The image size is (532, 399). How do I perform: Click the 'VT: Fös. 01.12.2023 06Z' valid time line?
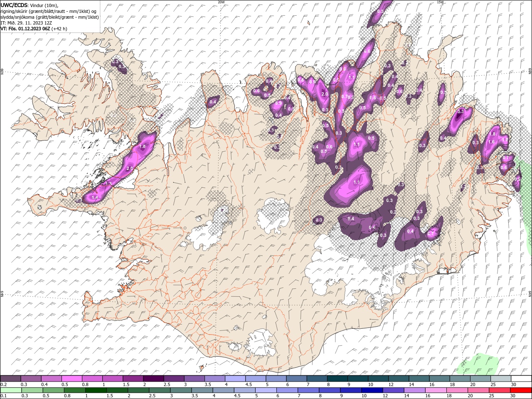[25, 29]
